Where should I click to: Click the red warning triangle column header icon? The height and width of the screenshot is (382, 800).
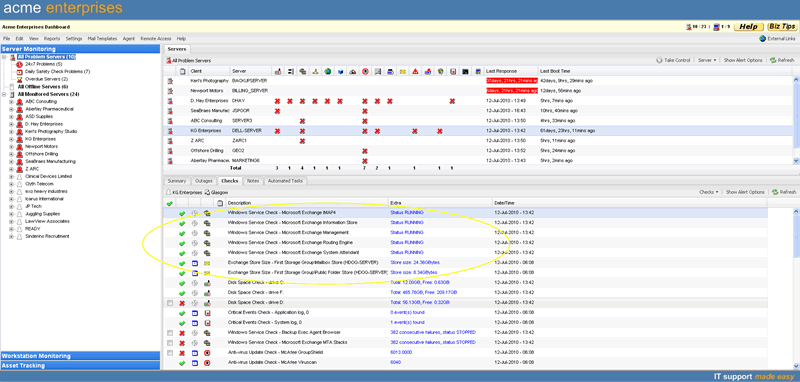pos(415,71)
